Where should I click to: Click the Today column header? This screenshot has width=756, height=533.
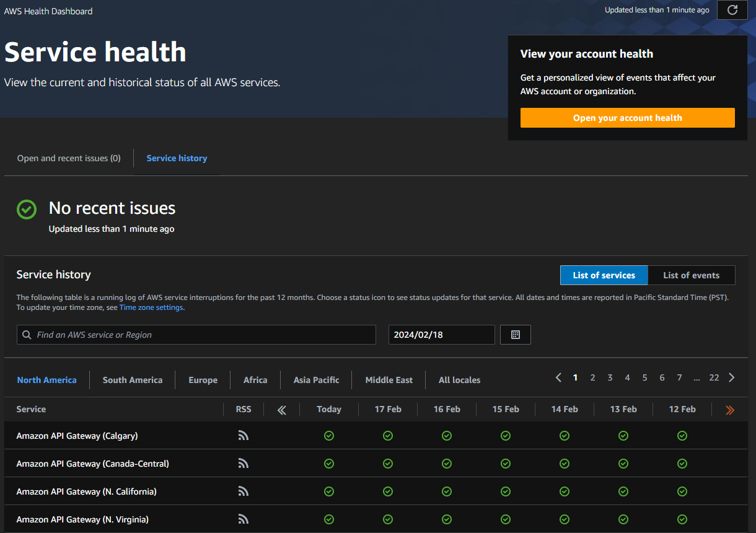tap(329, 409)
